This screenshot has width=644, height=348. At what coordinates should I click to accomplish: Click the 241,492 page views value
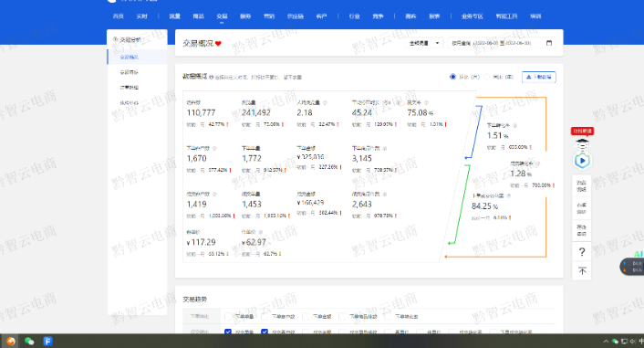pos(256,112)
